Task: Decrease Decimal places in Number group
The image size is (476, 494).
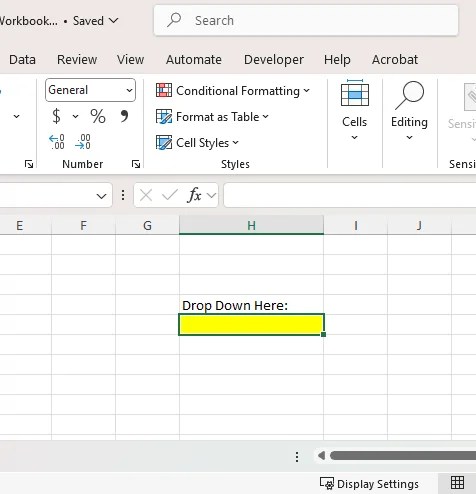Action: 83,142
